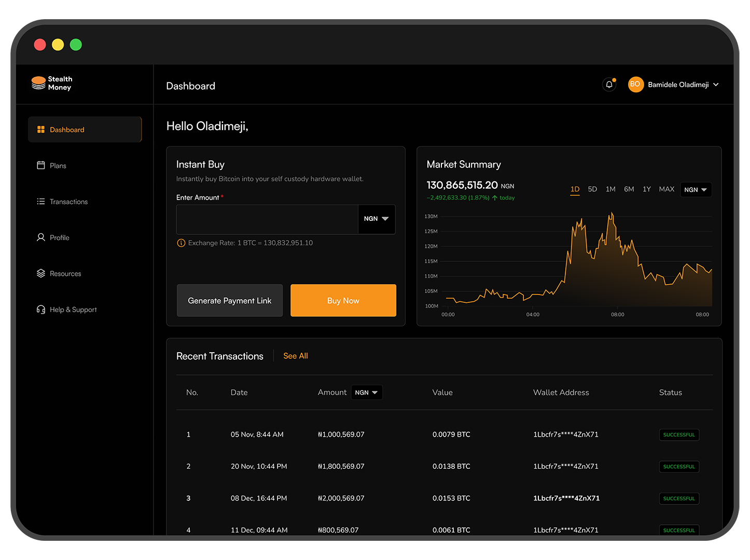Screen dimensions: 750x560
Task: Open the Profile person icon
Action: coord(41,237)
